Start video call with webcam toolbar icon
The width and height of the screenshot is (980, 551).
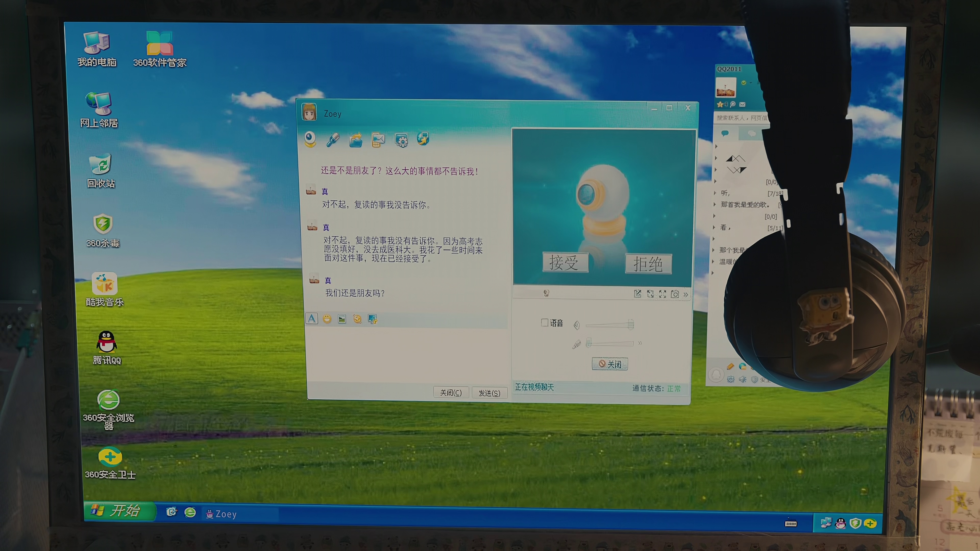(x=310, y=139)
